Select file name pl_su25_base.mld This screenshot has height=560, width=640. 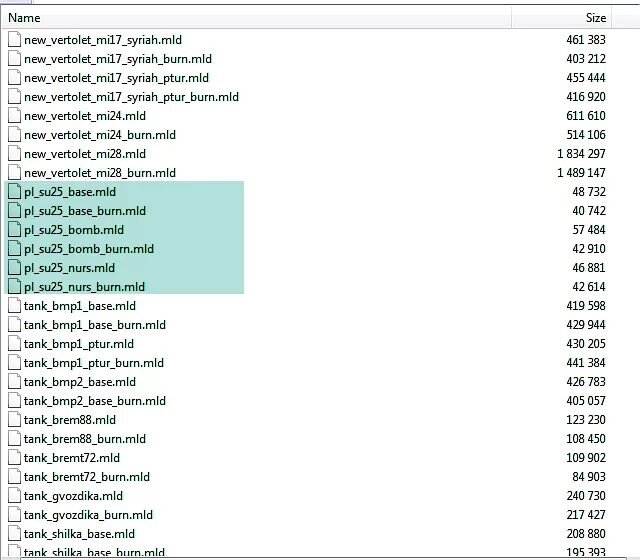pyautogui.click(x=70, y=192)
